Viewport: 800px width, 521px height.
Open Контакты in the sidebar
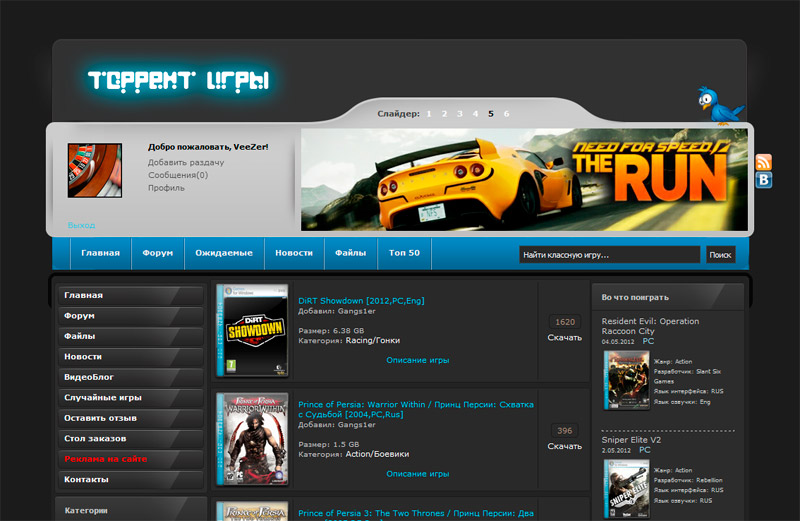pos(131,479)
